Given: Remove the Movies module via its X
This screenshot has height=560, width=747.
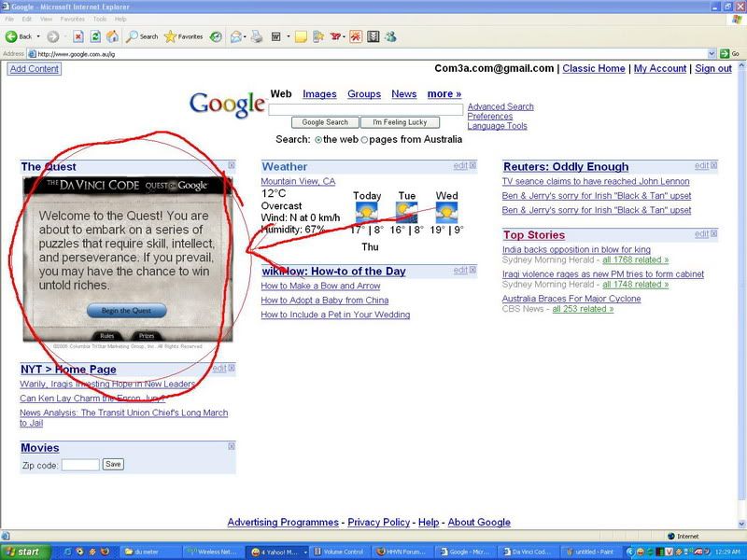Looking at the screenshot, I should (x=231, y=446).
